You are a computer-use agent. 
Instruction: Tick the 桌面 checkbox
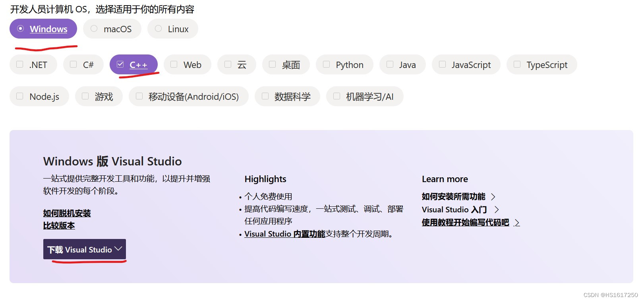[272, 64]
